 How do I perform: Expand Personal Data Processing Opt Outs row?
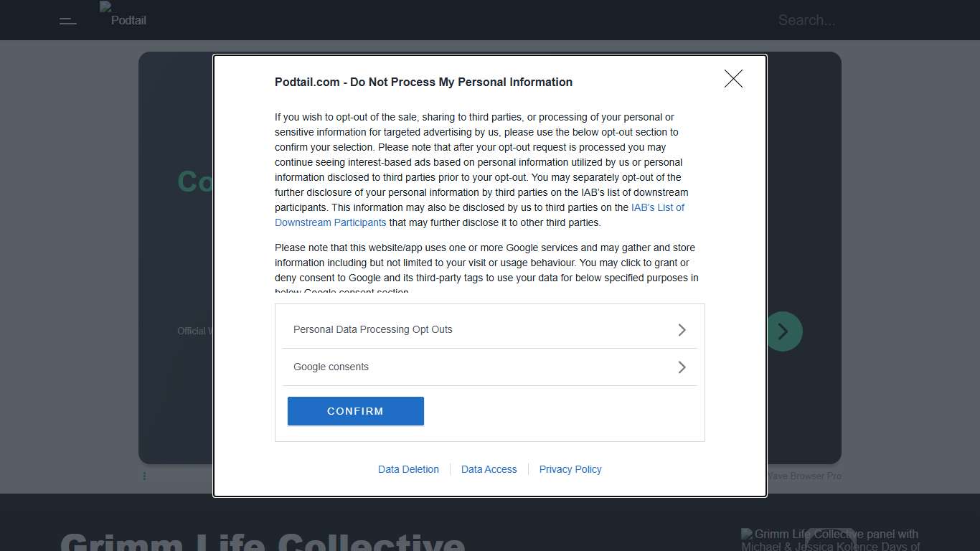373,330
